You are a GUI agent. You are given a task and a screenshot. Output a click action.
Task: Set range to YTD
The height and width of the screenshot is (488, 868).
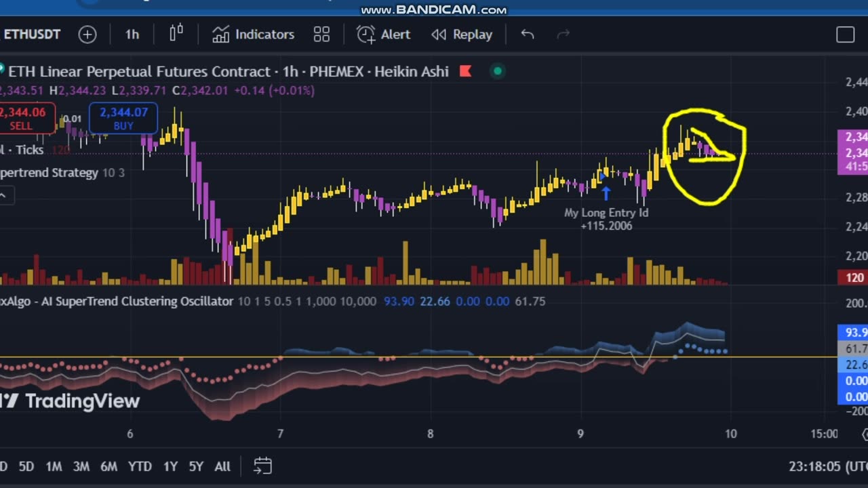click(140, 466)
